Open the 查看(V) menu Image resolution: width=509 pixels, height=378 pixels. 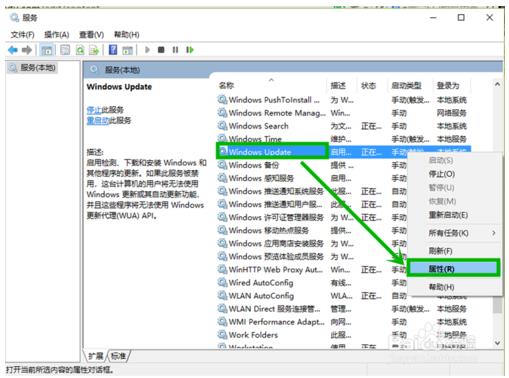click(91, 35)
